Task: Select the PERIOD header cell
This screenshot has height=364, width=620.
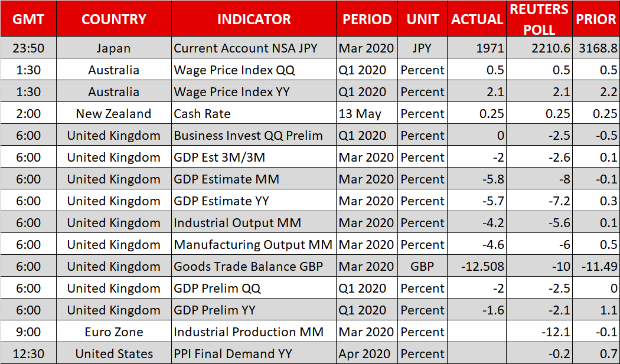Action: point(367,19)
